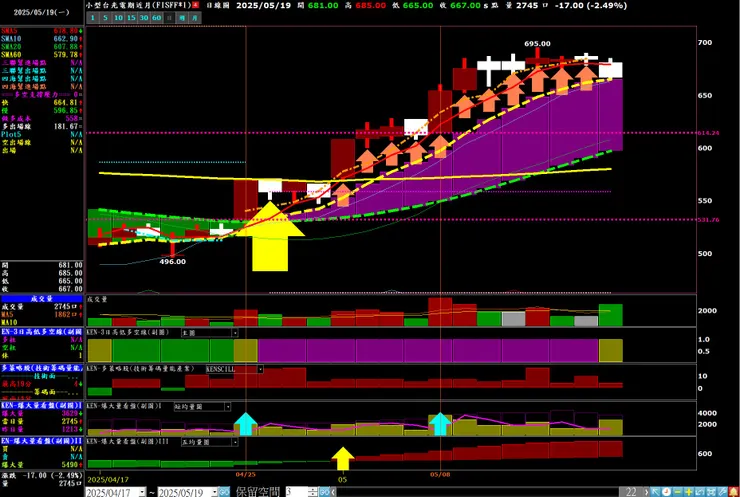Open the end date 2025/05/19 dropdown

coord(214,492)
